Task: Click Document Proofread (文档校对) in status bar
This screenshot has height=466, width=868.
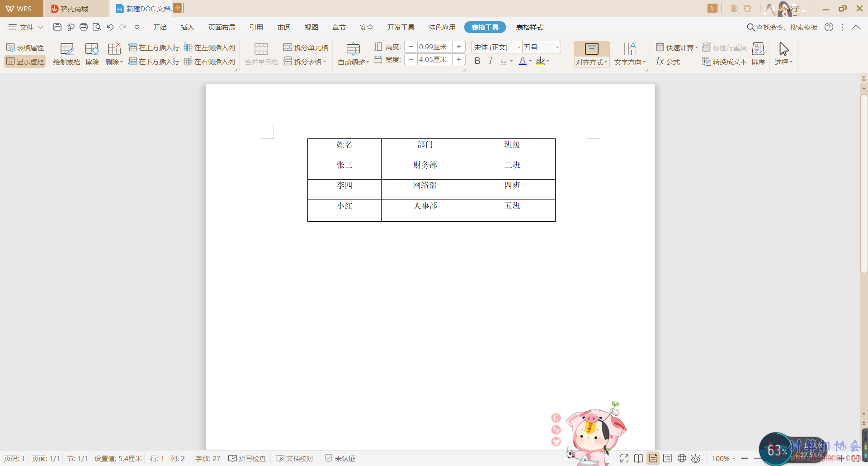Action: (295, 458)
